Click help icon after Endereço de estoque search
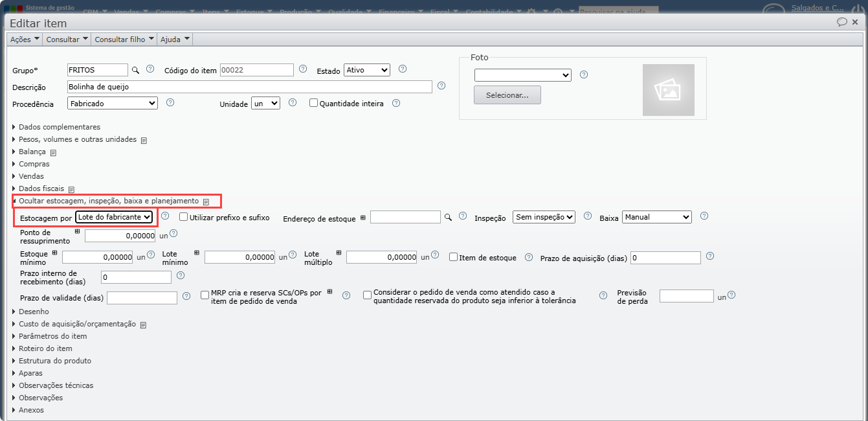 pos(463,216)
